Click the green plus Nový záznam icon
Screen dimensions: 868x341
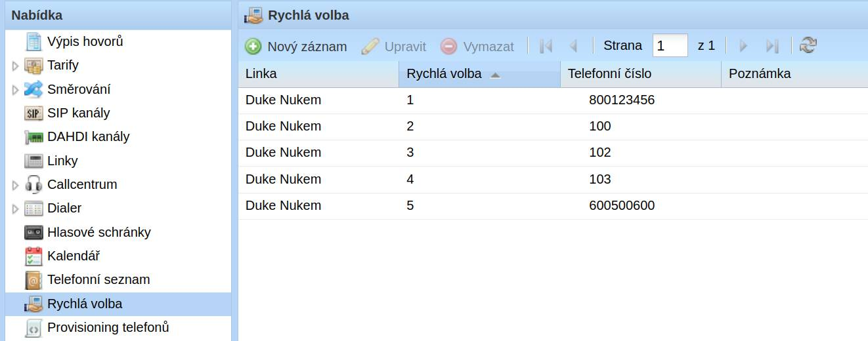[x=253, y=47]
